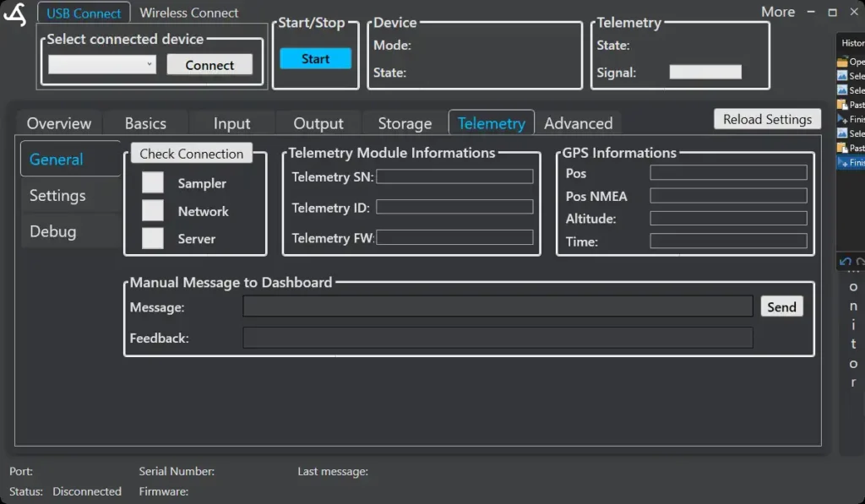The width and height of the screenshot is (865, 504).
Task: Focus the Message input field
Action: pyautogui.click(x=498, y=306)
